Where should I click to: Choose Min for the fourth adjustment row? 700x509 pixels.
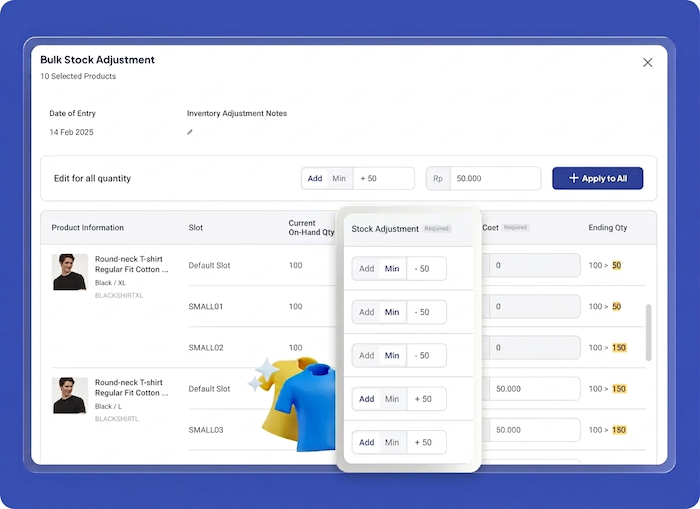(x=392, y=399)
